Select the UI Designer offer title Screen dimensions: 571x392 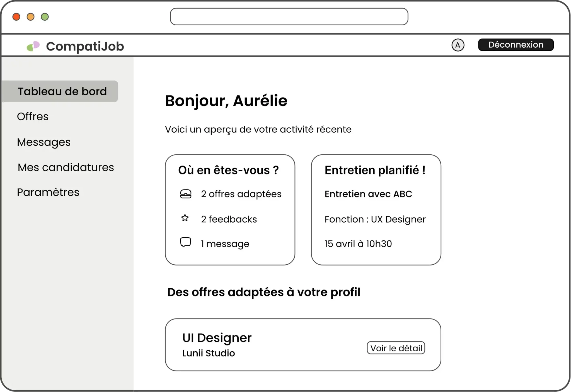coord(217,338)
